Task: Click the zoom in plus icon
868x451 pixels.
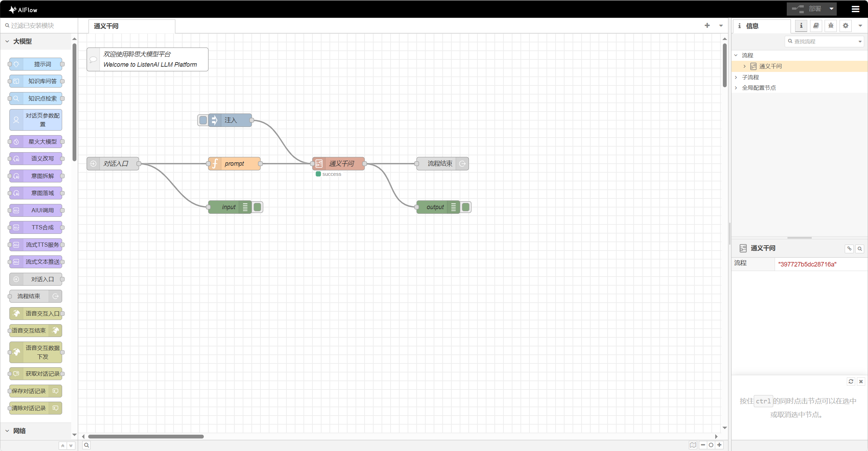Action: click(719, 445)
